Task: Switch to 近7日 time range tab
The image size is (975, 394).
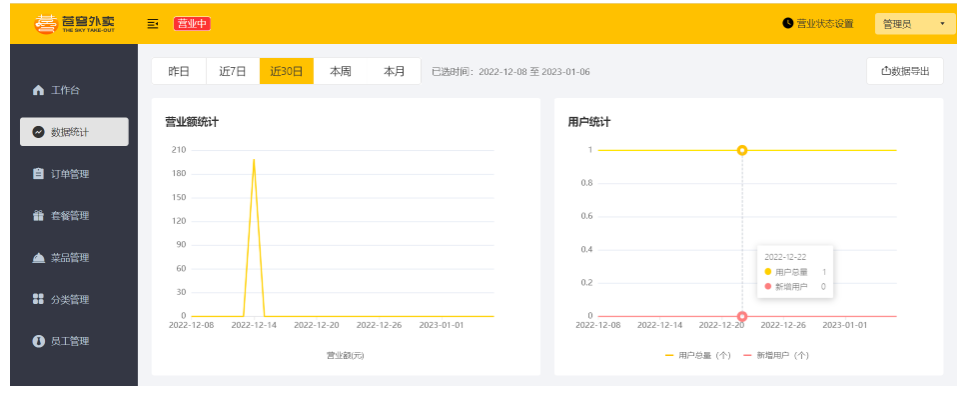Action: pos(233,71)
